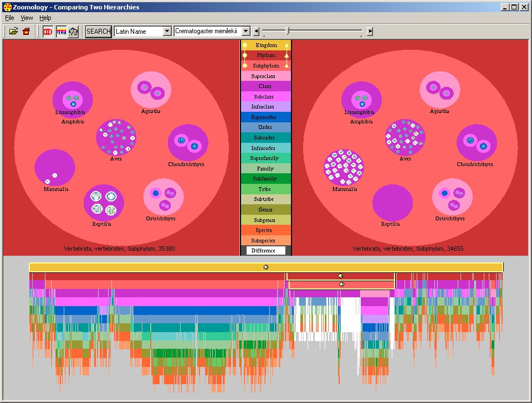This screenshot has height=403, width=532.
Task: Choose the Superorder legend row
Action: (266, 117)
